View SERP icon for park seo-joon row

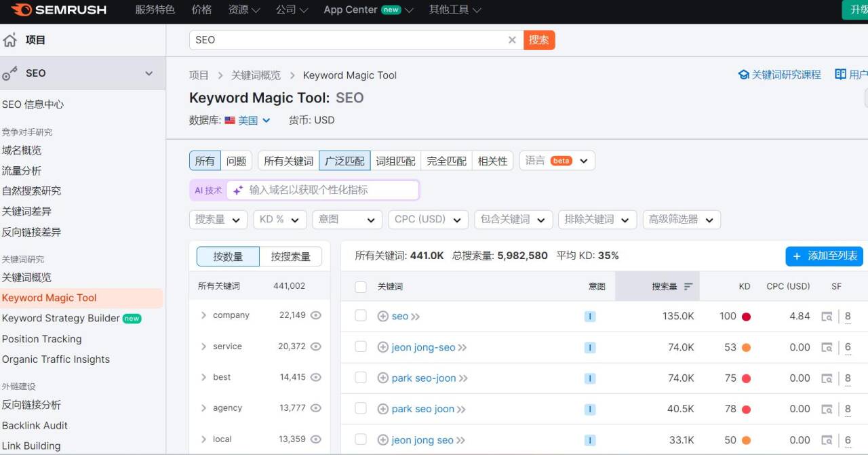[827, 378]
